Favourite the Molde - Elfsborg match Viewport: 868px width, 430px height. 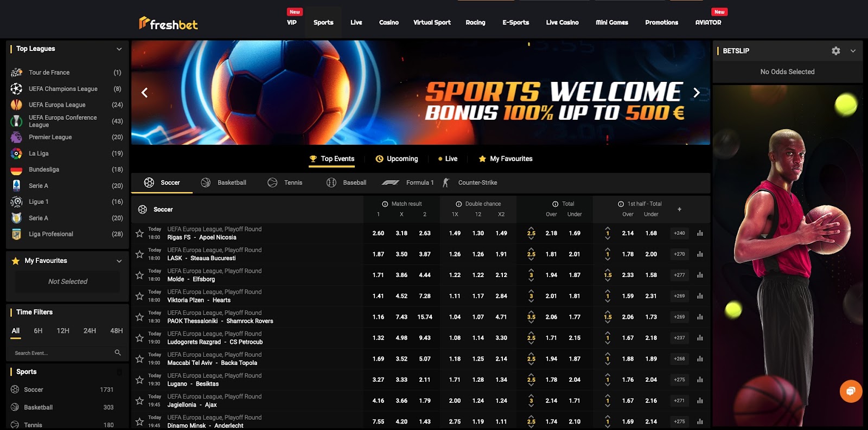click(x=139, y=275)
